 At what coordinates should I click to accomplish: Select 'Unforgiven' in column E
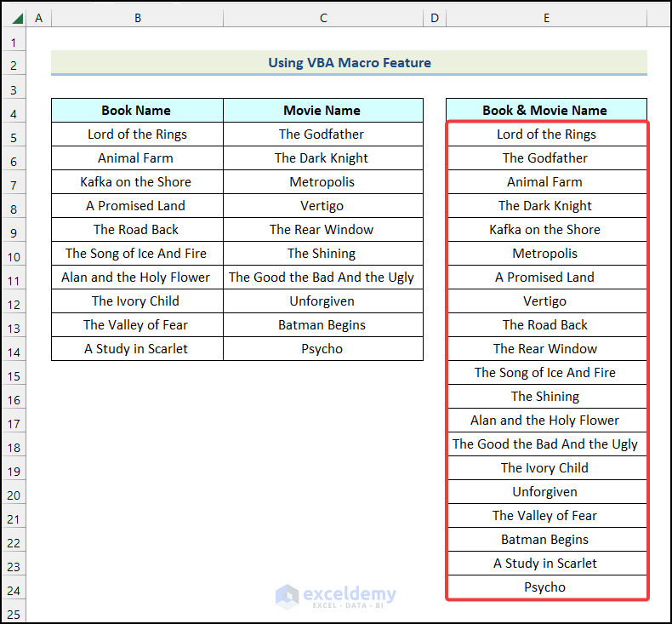pos(546,492)
